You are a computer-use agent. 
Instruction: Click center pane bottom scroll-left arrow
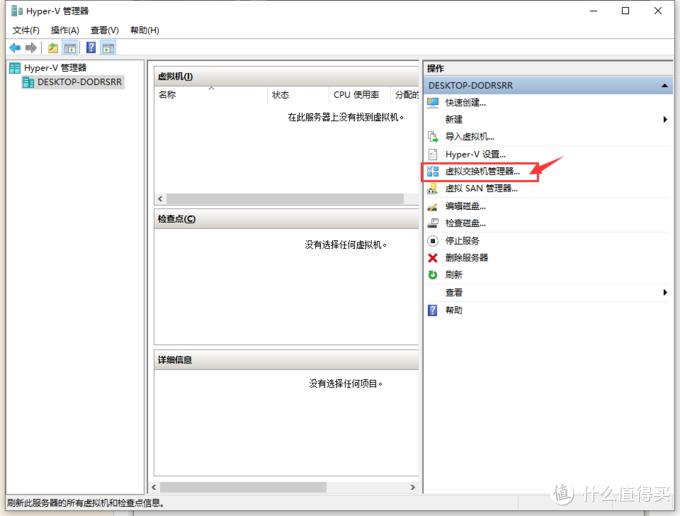154,487
